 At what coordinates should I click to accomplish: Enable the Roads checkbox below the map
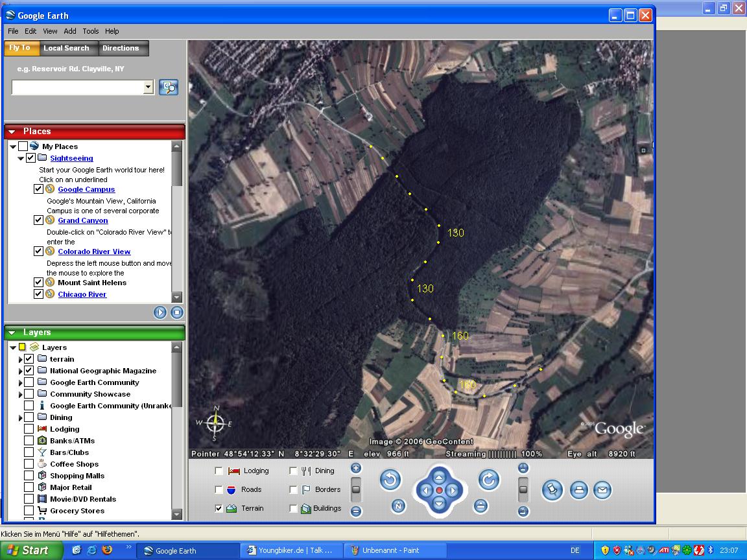pos(219,489)
